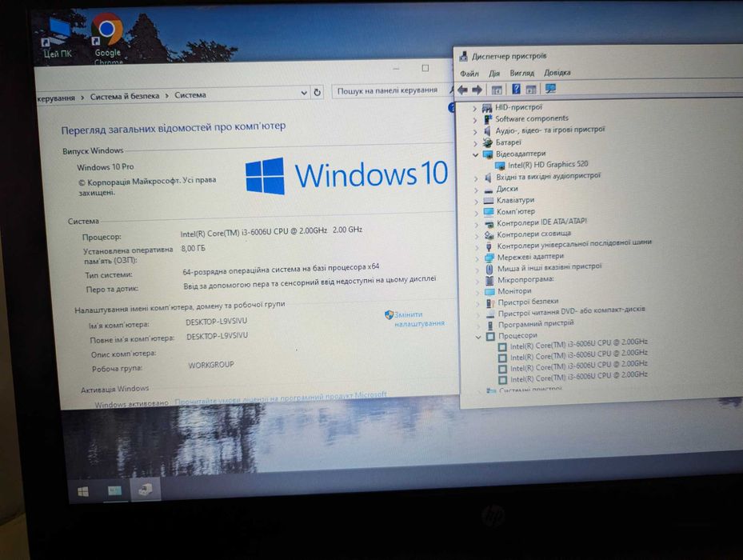Screen dimensions: 743x560
Task: Click the Device Manager taskbar button
Action: click(x=146, y=490)
